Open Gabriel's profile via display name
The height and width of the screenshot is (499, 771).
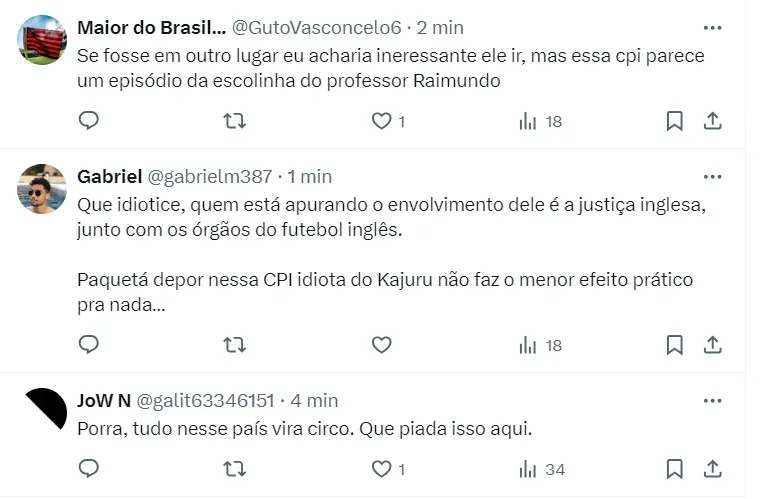109,177
